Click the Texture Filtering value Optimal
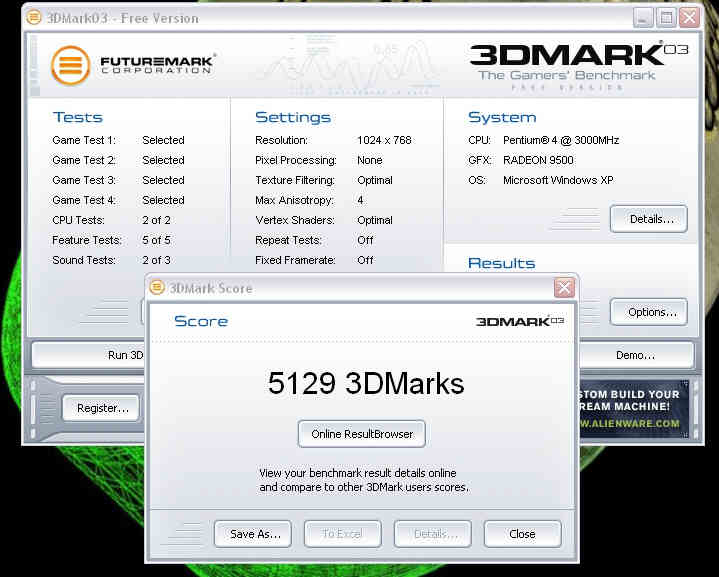This screenshot has height=577, width=719. 375,180
